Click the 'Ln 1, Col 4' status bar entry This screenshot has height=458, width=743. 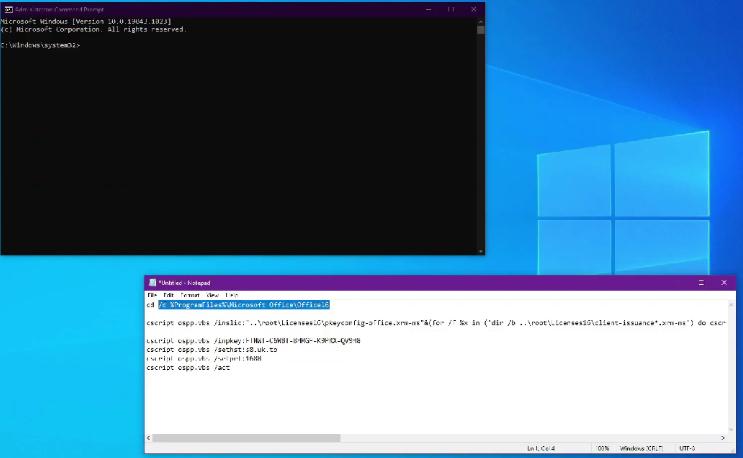(x=541, y=448)
